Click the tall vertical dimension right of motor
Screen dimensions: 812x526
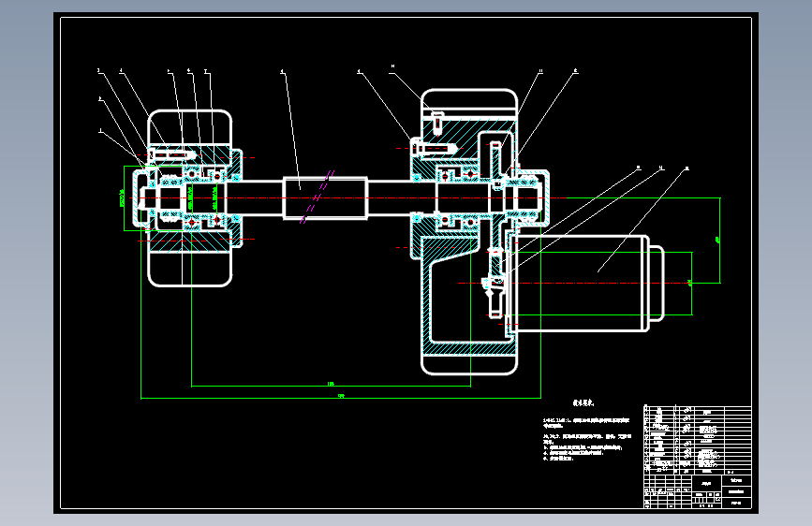point(720,241)
